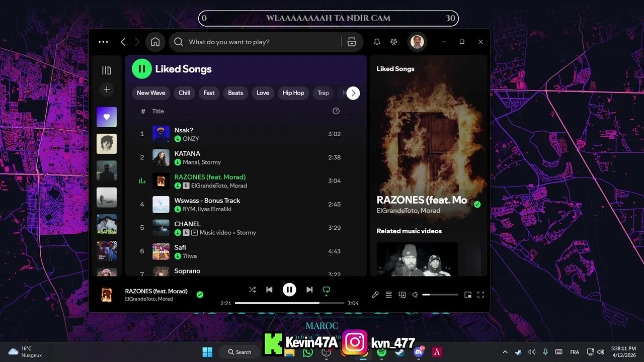Toggle the repeat mode button
This screenshot has width=644, height=362.
coord(326,290)
